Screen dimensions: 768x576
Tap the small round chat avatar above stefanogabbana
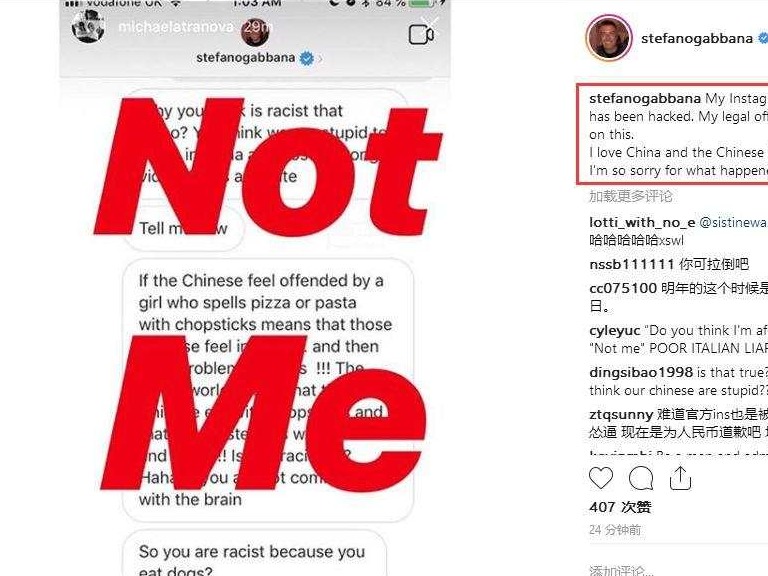255,31
